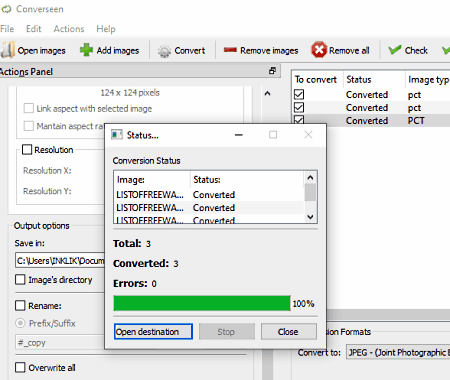Click the Total: 3 text

pos(132,244)
